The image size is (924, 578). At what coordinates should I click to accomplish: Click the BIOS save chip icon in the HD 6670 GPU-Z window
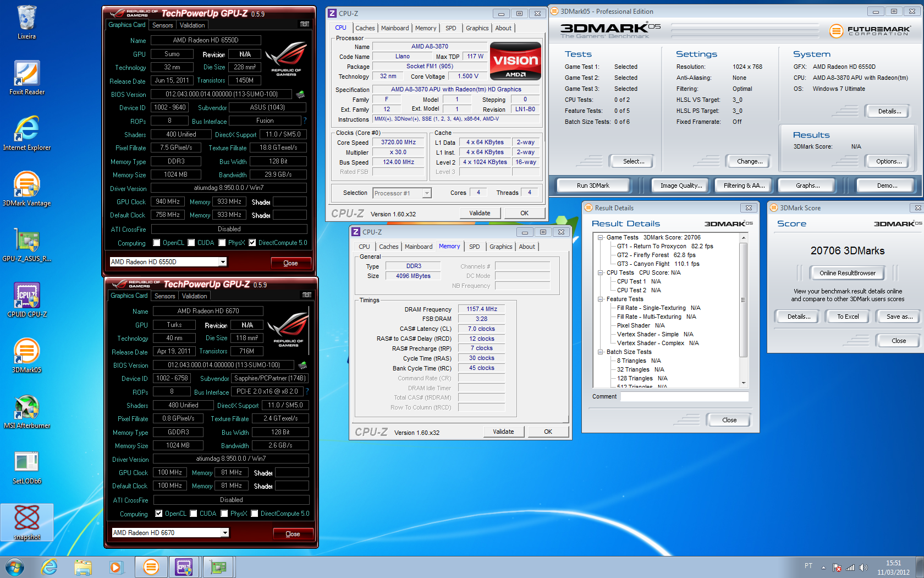[302, 365]
